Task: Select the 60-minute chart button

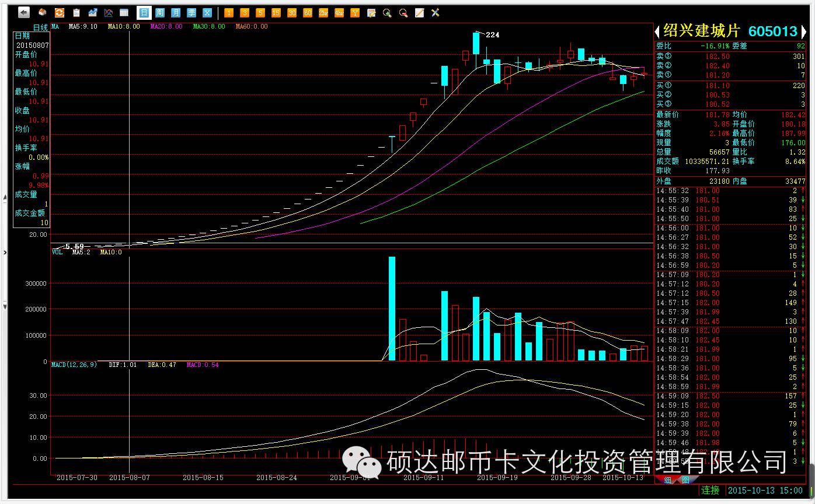Action: [308, 12]
